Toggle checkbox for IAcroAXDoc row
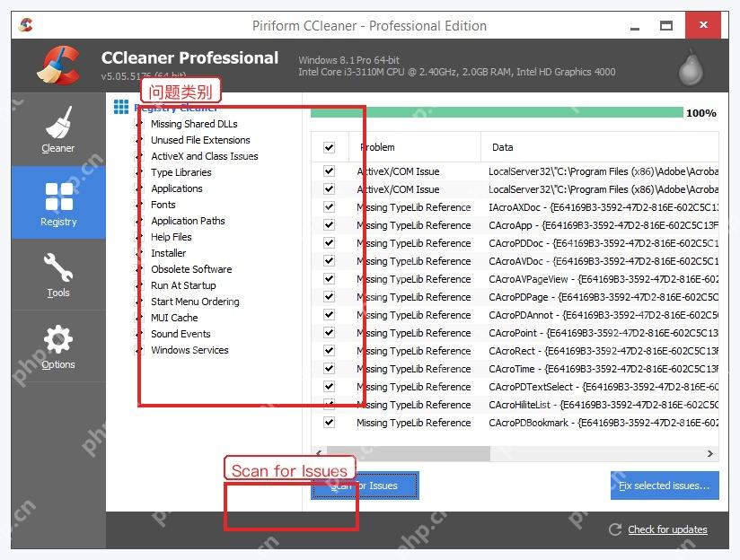This screenshot has height=560, width=740. [329, 207]
